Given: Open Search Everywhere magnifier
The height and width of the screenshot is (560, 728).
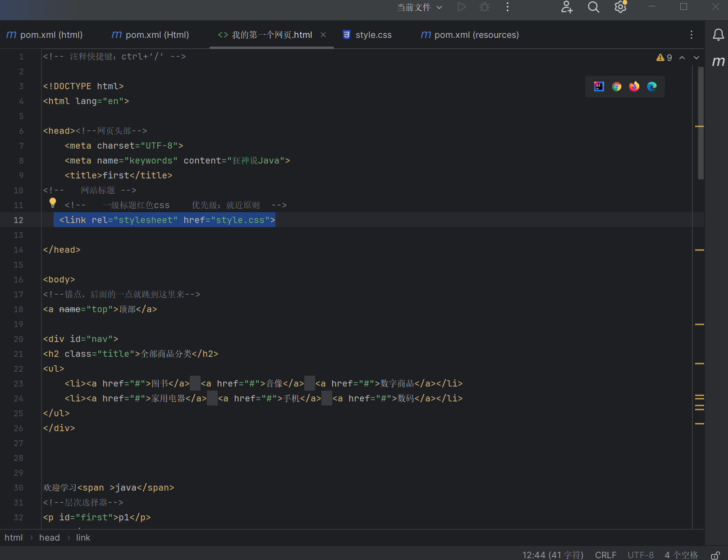Looking at the screenshot, I should pos(594,7).
